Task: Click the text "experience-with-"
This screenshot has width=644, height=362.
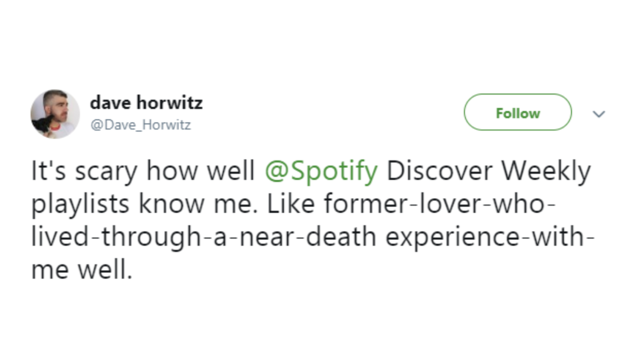Action: point(490,237)
